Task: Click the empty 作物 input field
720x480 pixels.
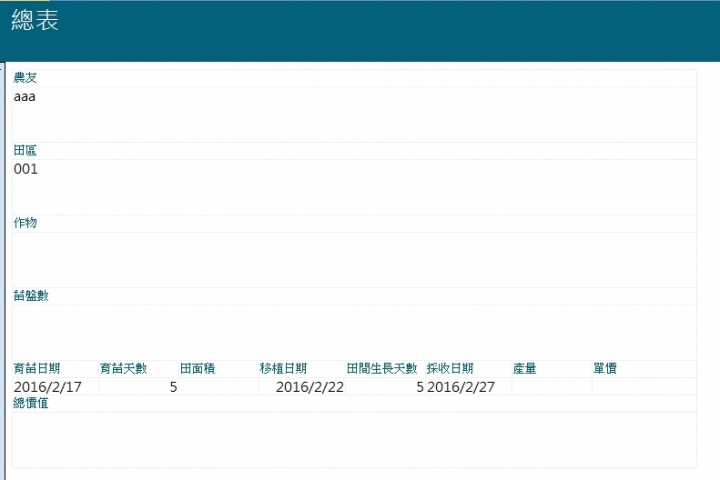Action: pos(354,260)
